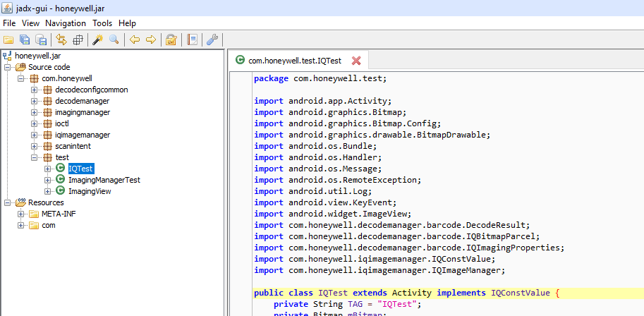Click the green class icon on the tab
This screenshot has height=316, width=644.
pos(239,61)
